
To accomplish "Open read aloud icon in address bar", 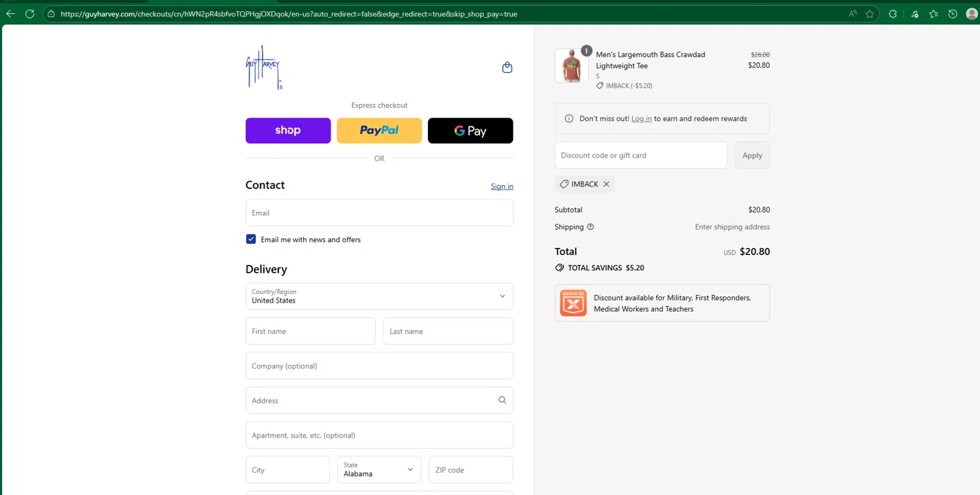I will pyautogui.click(x=853, y=14).
